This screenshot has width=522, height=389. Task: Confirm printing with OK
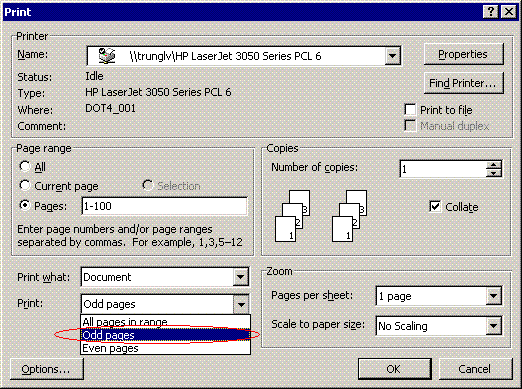(x=394, y=369)
